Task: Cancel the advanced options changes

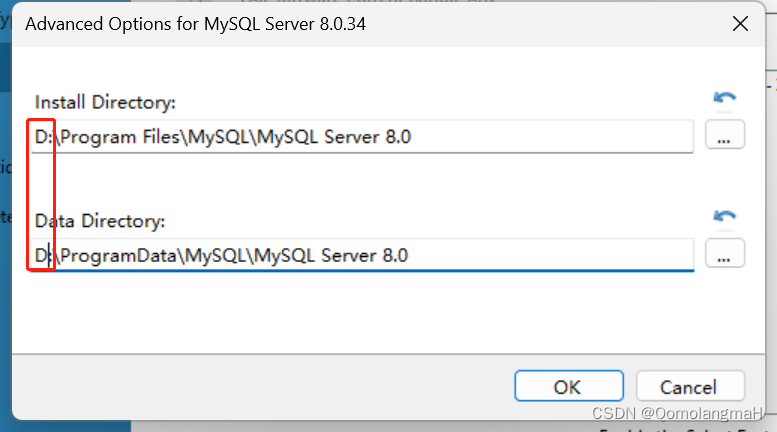Action: pos(690,386)
